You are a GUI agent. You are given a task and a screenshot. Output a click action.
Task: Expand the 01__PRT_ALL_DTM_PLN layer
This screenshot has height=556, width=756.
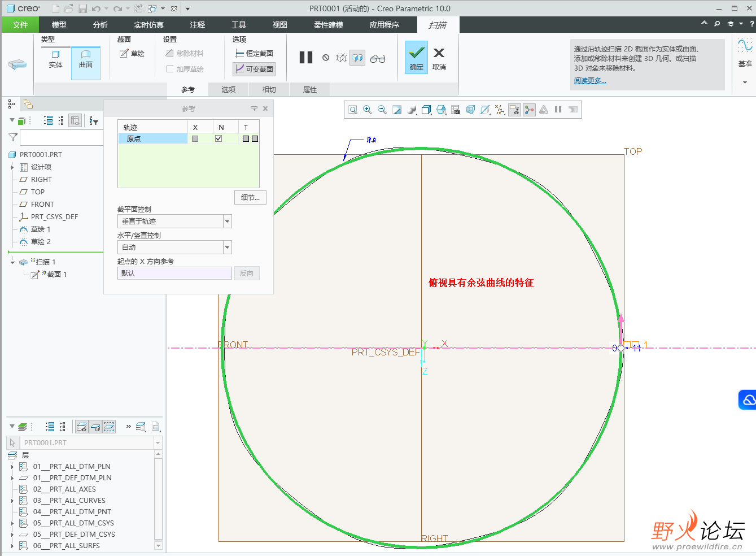click(x=12, y=467)
